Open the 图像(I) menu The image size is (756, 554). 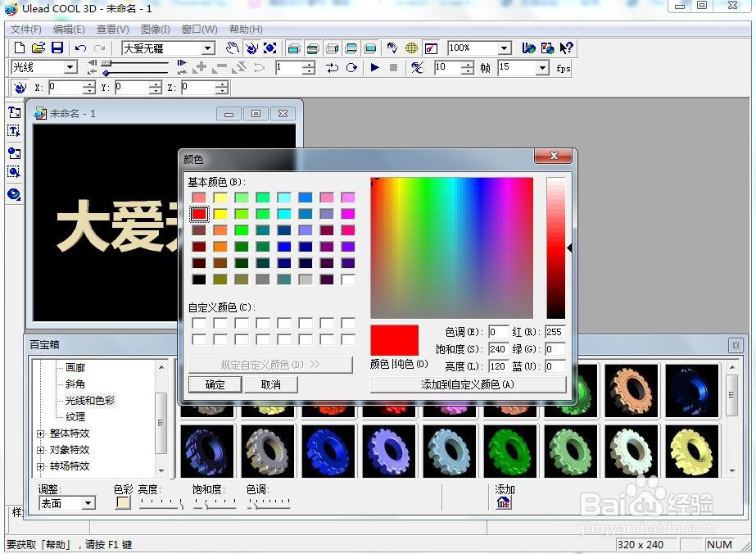(x=156, y=30)
